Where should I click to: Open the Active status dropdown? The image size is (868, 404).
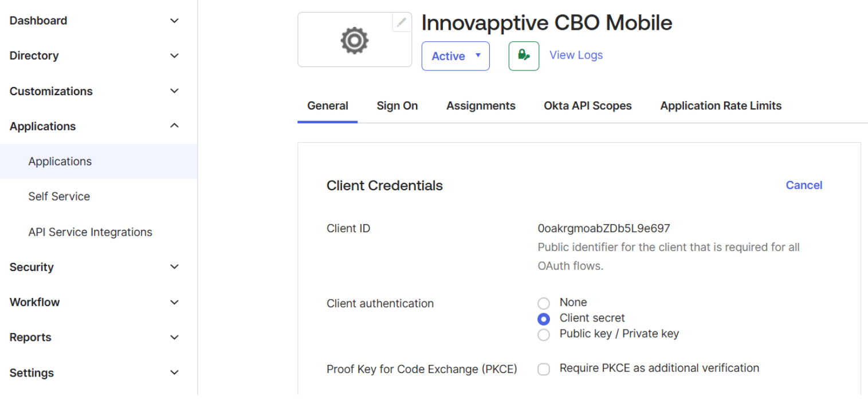[x=455, y=56]
